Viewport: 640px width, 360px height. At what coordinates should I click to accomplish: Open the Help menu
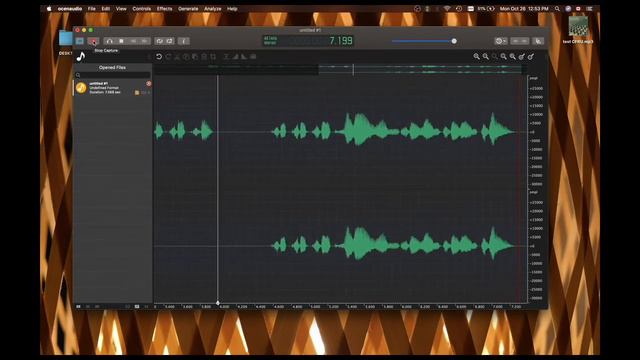(232, 9)
